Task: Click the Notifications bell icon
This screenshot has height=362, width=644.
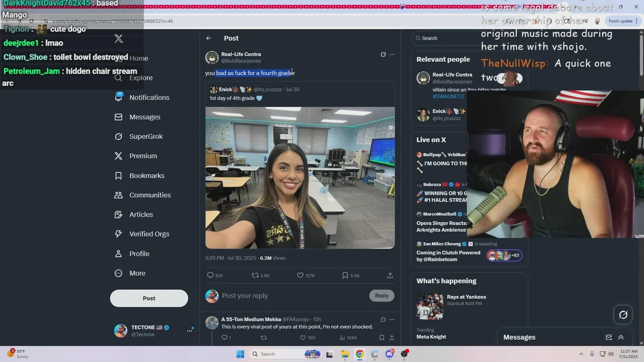Action: click(119, 98)
